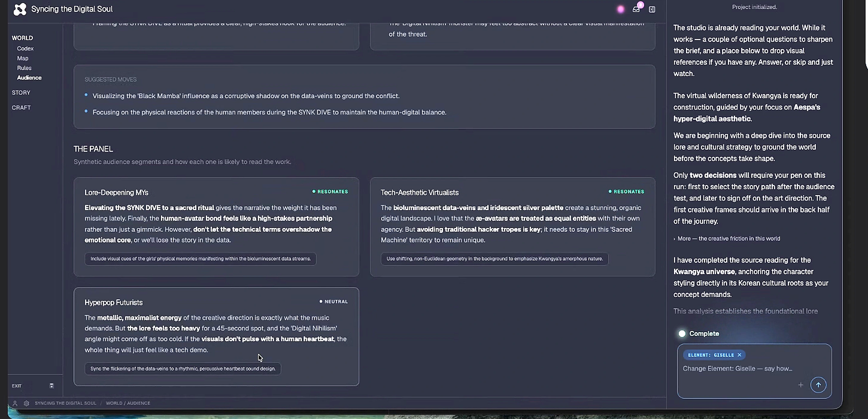Click the user profile icon in status bar

click(x=15, y=403)
